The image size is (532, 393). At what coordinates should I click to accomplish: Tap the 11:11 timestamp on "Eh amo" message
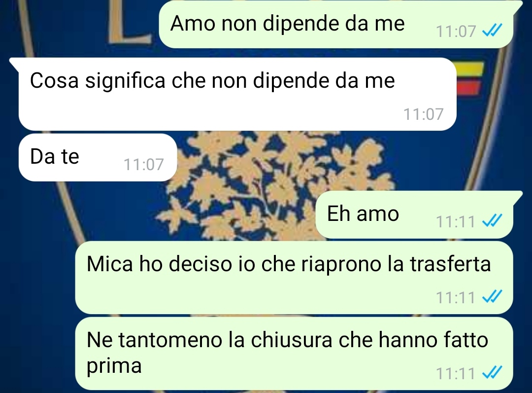pos(456,221)
